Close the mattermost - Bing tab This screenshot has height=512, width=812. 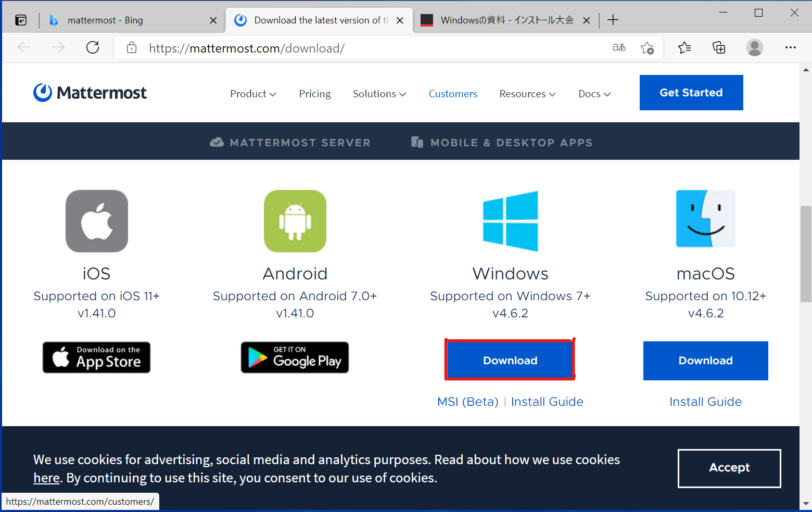213,20
